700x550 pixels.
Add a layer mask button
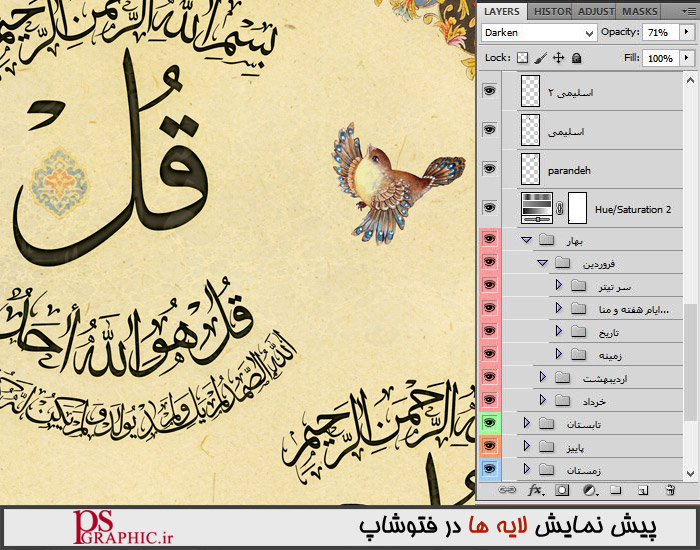click(562, 490)
